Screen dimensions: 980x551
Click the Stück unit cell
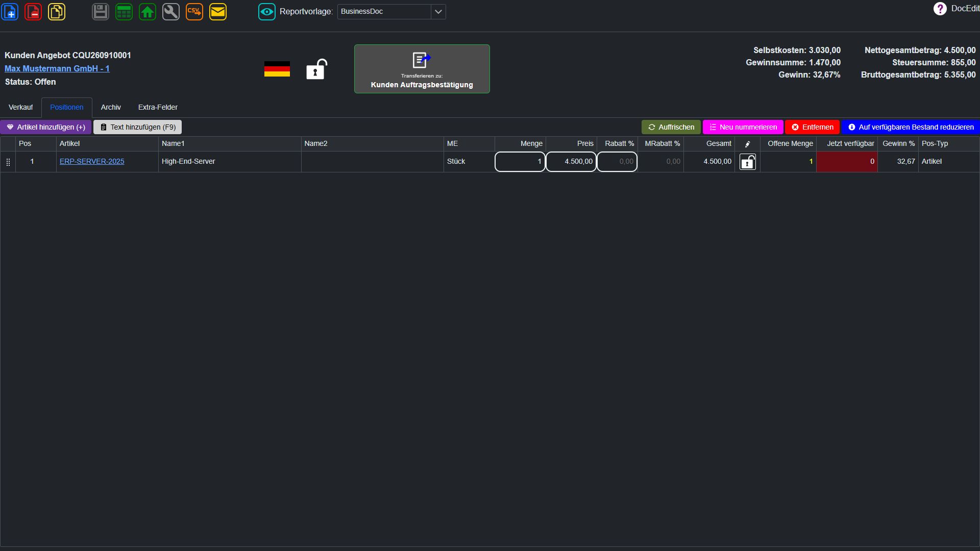(x=470, y=162)
